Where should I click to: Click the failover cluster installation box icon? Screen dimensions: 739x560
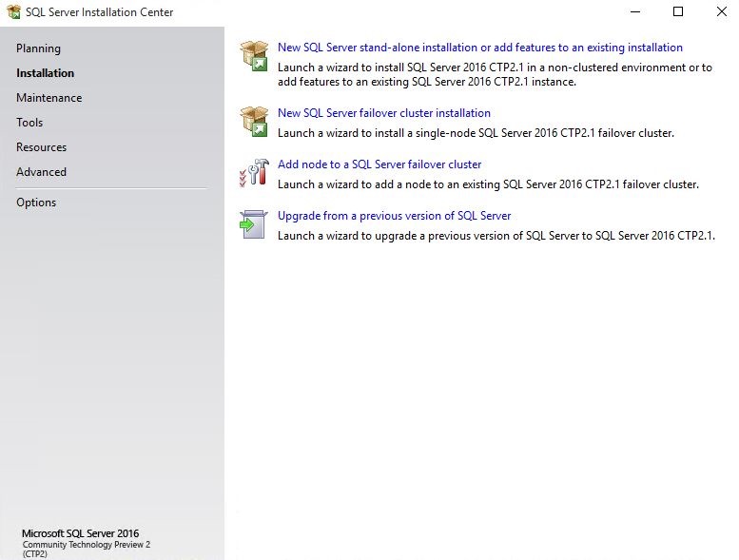pyautogui.click(x=254, y=122)
